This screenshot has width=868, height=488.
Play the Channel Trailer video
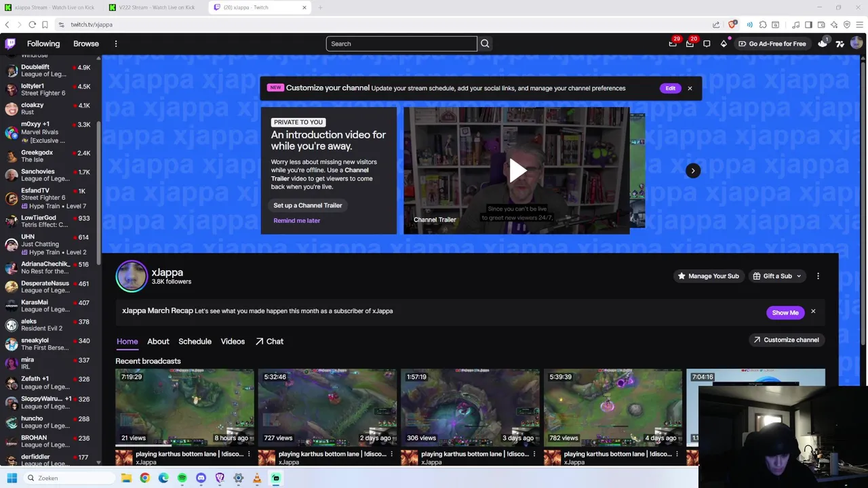517,171
